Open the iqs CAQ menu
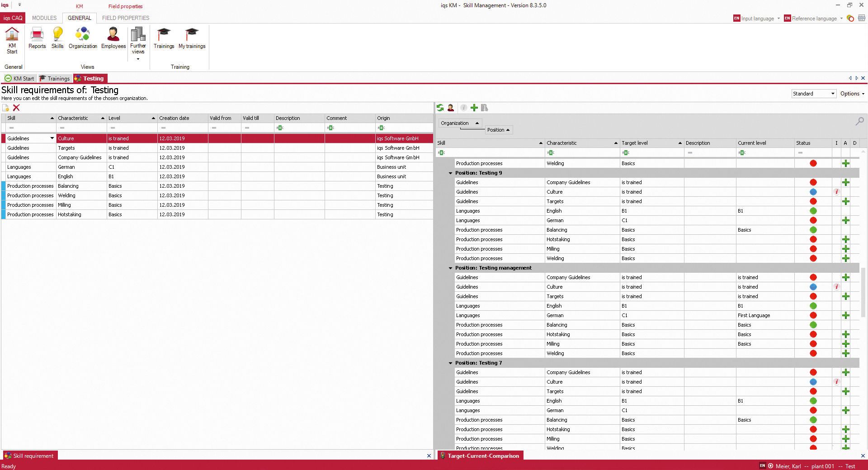This screenshot has height=470, width=868. [x=14, y=18]
